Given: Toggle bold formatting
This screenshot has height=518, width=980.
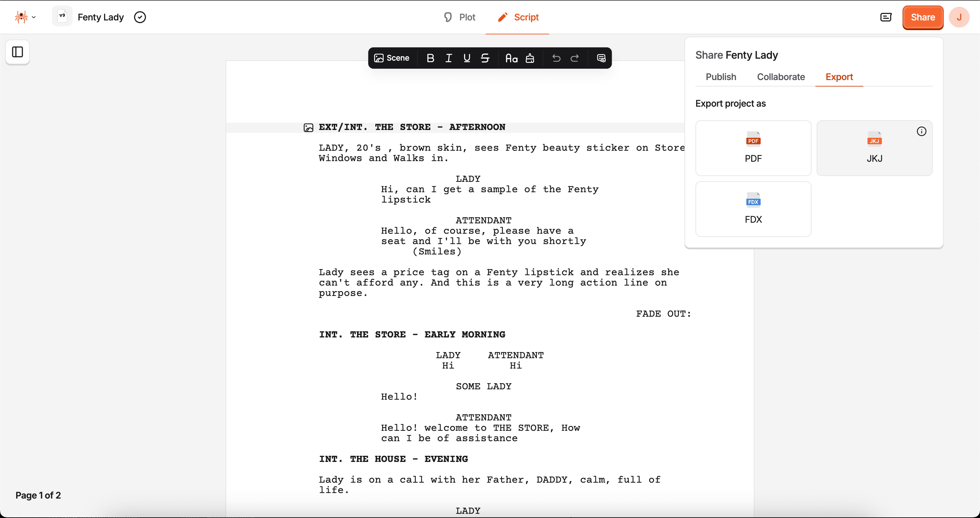Looking at the screenshot, I should click(430, 58).
